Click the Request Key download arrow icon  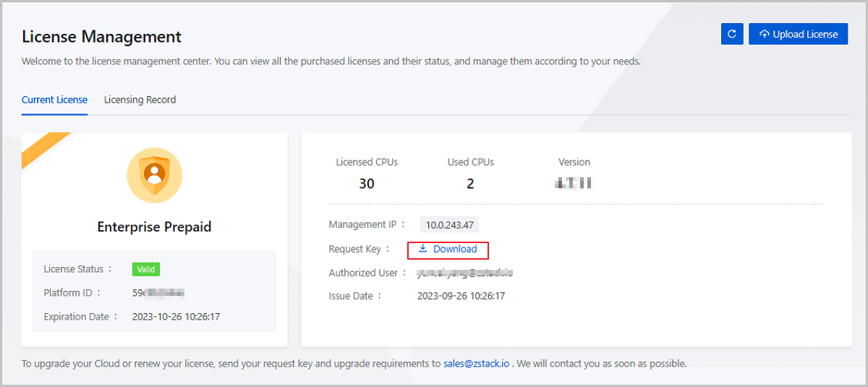[423, 249]
